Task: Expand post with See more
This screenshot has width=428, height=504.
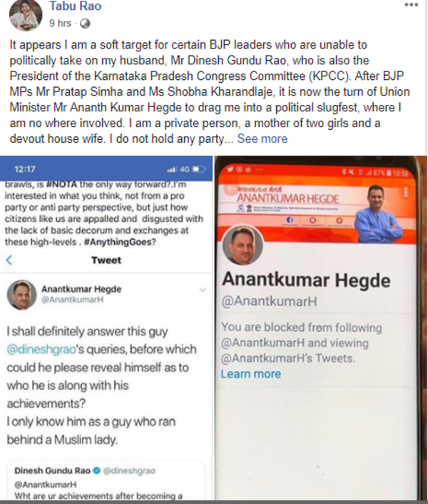Action: [x=263, y=138]
